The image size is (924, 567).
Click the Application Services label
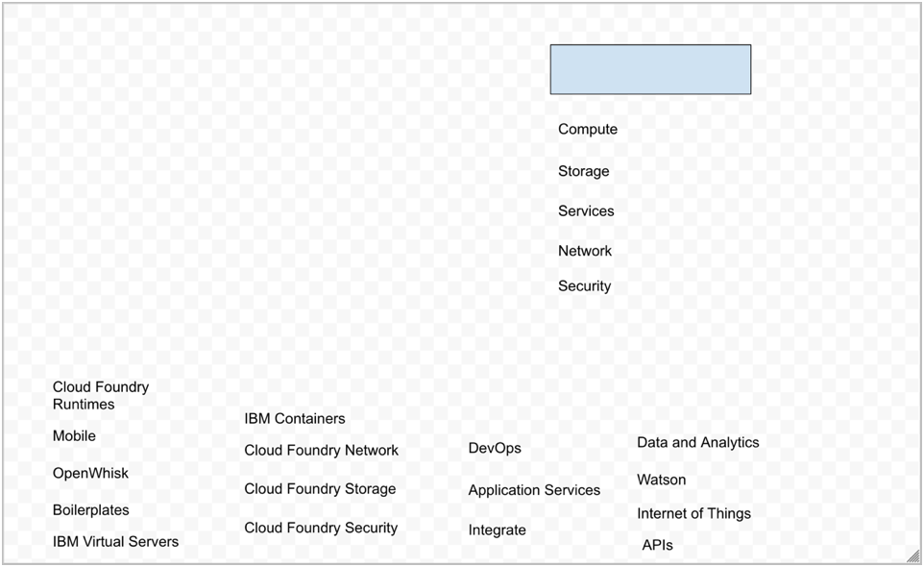[534, 490]
